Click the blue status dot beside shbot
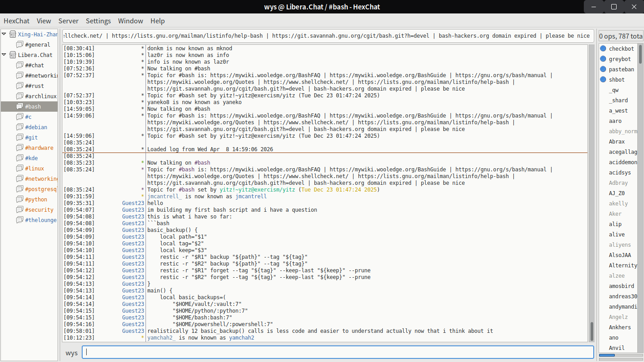 coord(603,79)
